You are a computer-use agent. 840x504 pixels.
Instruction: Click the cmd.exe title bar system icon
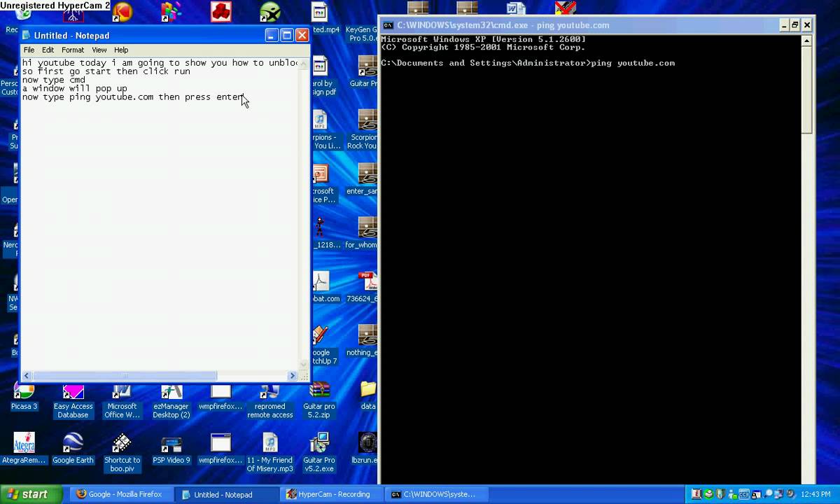pos(388,25)
